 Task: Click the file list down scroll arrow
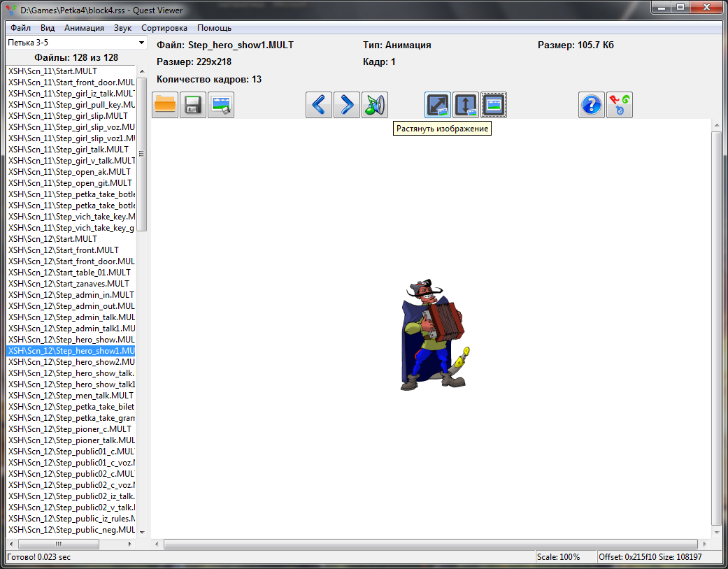pyautogui.click(x=142, y=532)
